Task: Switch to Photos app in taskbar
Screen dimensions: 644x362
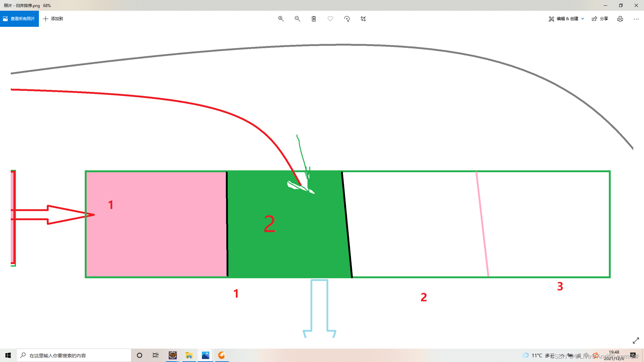Action: [205, 355]
